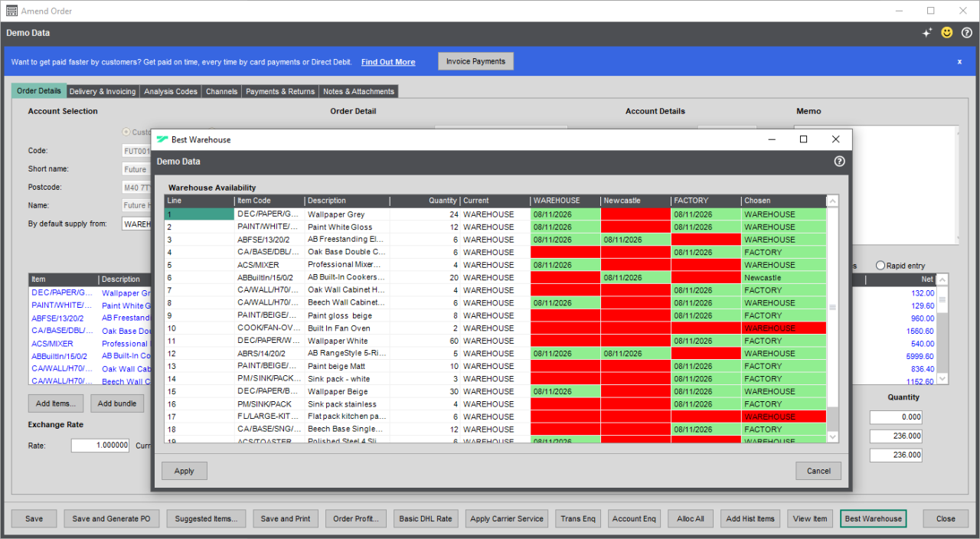This screenshot has width=980, height=539.
Task: Click the Find Out More link
Action: tap(388, 62)
